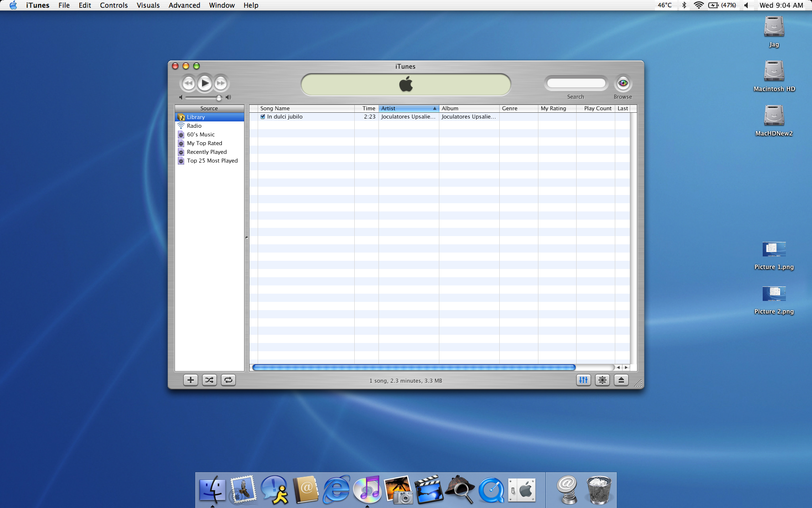Open the Advanced menu
812x508 pixels.
[x=185, y=5]
